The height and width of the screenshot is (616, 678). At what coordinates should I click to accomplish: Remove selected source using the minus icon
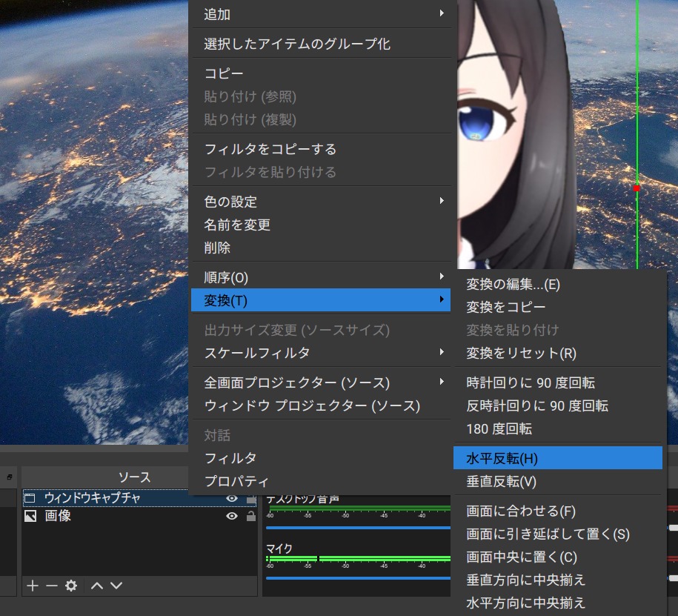pyautogui.click(x=50, y=586)
